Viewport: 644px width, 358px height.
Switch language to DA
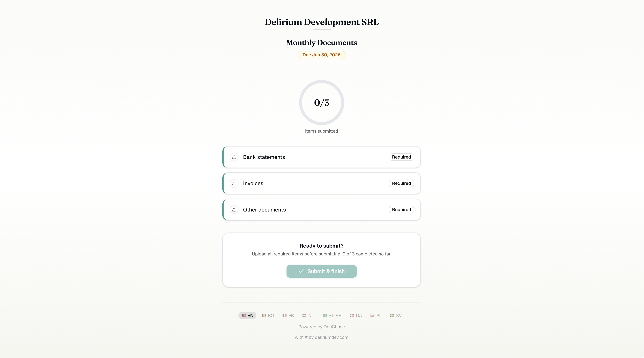(356, 316)
